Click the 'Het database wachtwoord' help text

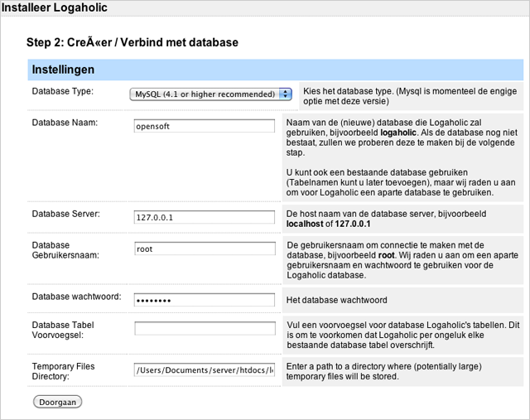[x=337, y=300]
